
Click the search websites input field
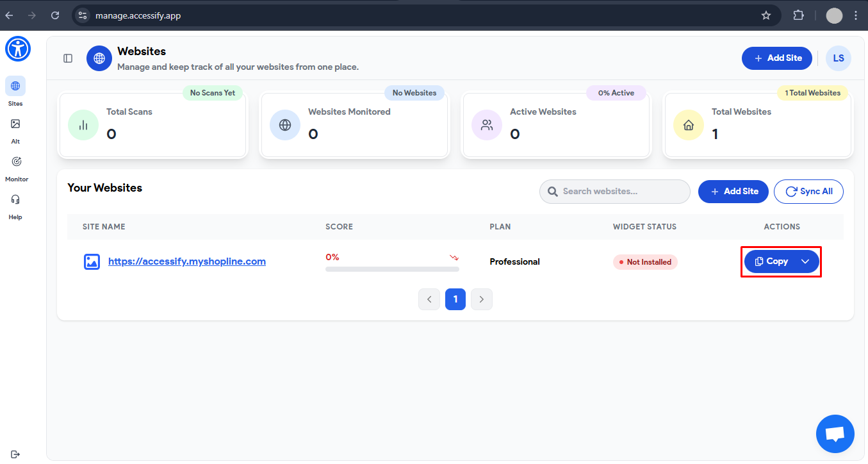pos(614,191)
